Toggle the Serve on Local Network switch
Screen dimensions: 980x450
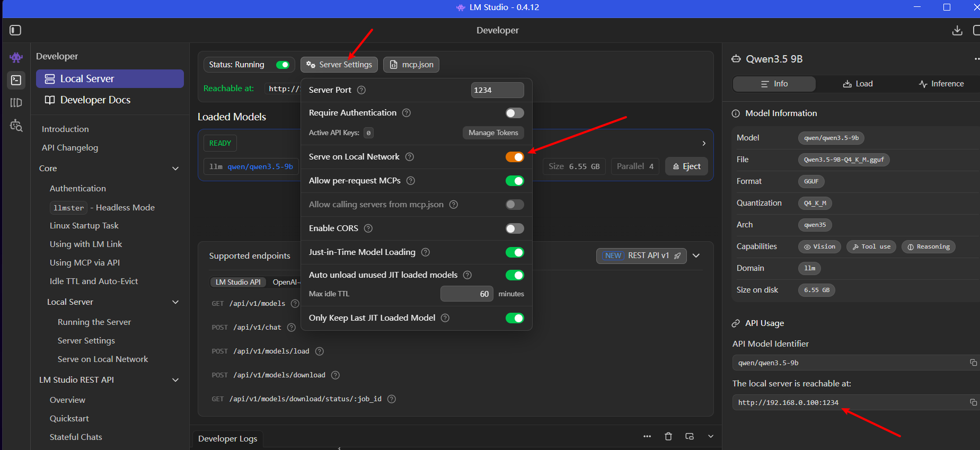[515, 157]
